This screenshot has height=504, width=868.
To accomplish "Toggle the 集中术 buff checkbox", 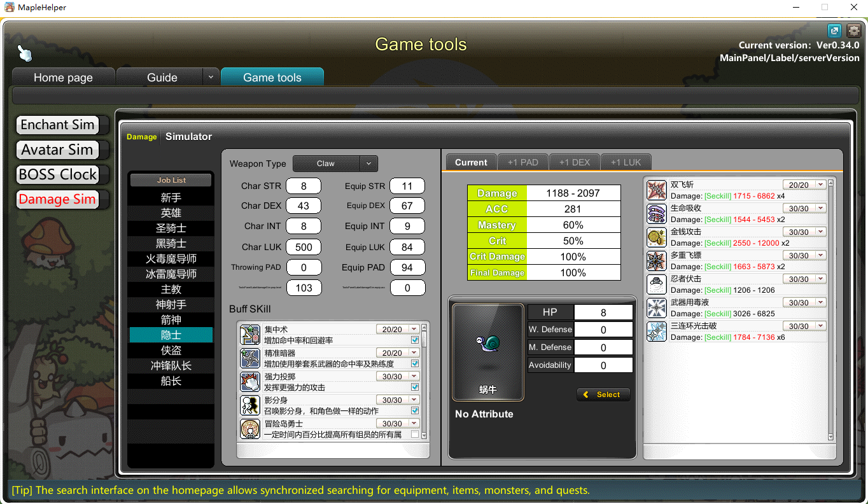I will [x=415, y=340].
